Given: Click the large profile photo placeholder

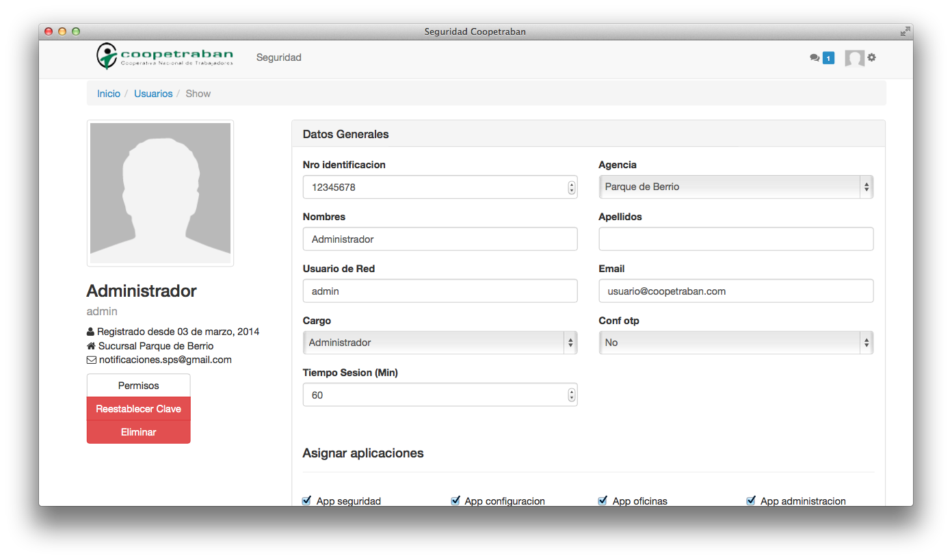Looking at the screenshot, I should click(160, 194).
